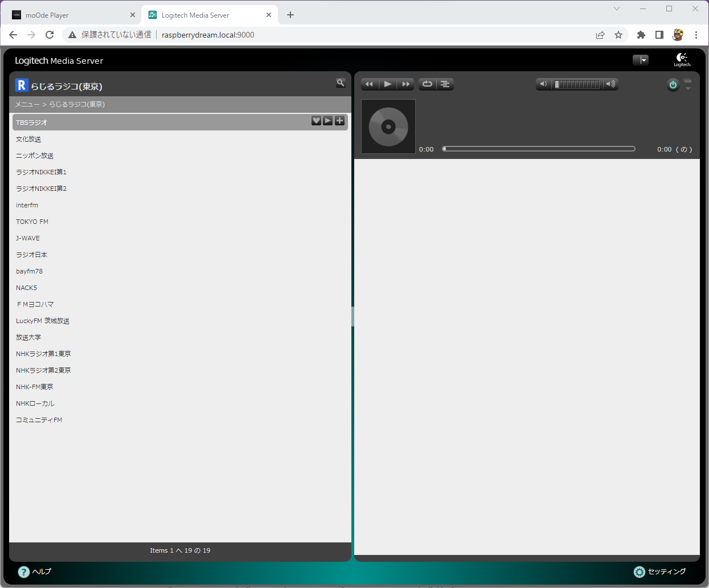Screen dimensions: 709x588
Task: View not-secure site info warning
Action: pyautogui.click(x=110, y=35)
